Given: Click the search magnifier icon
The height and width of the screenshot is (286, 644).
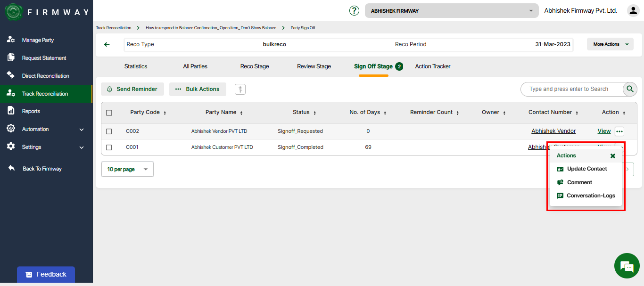Looking at the screenshot, I should [x=630, y=89].
